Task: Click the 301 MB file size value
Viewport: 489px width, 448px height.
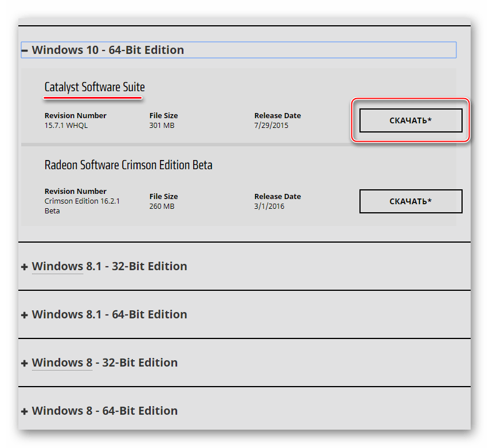Action: tap(162, 125)
